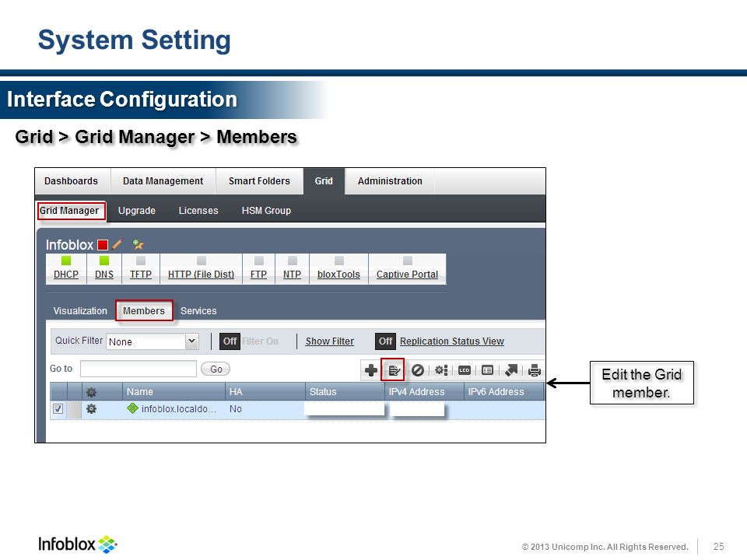Image resolution: width=747 pixels, height=560 pixels.
Task: Open gear action menu for infoblox.localdo row
Action: 92,409
